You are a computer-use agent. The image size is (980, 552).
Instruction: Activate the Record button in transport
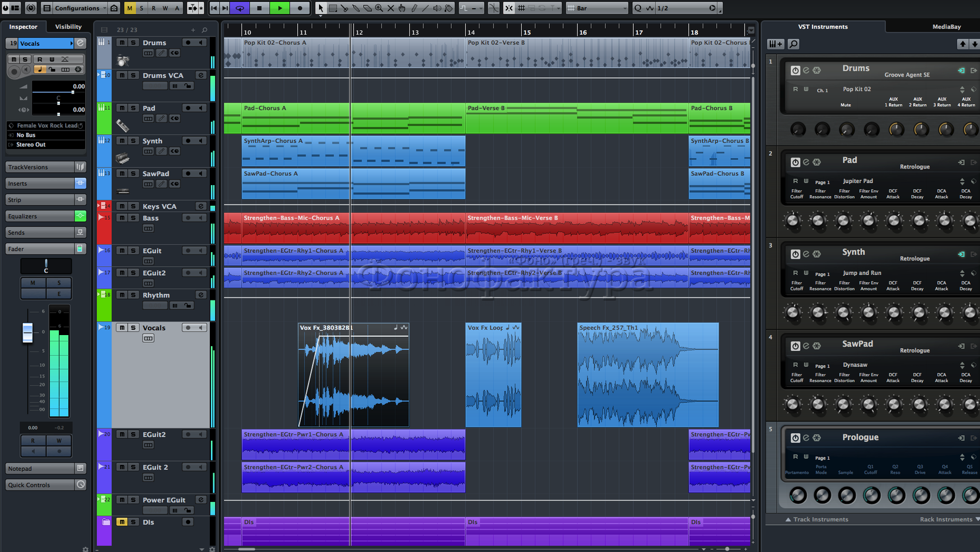point(300,8)
